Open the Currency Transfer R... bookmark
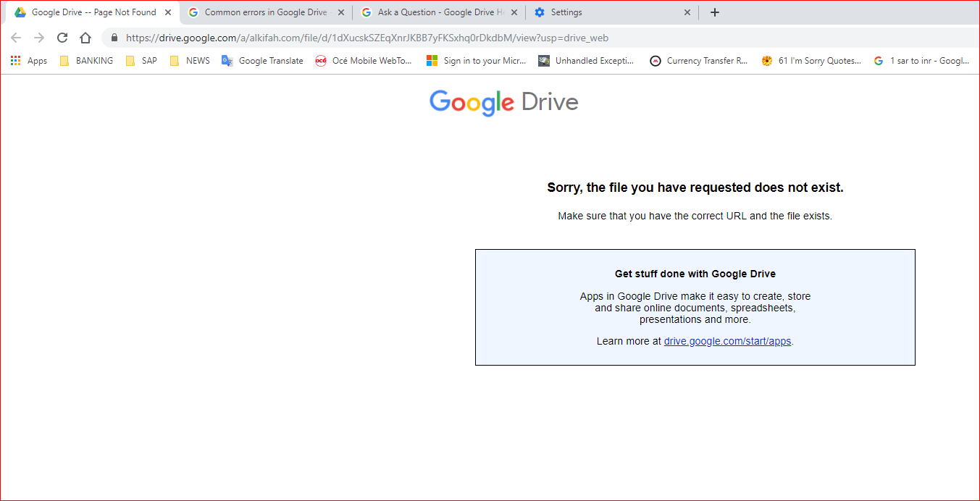This screenshot has width=980, height=501. click(x=699, y=61)
